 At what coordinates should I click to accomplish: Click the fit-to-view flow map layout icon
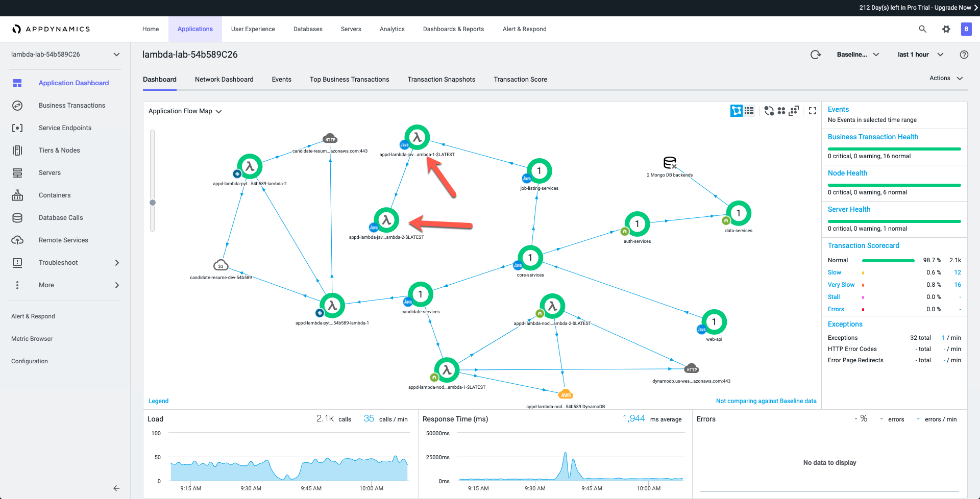click(x=794, y=111)
